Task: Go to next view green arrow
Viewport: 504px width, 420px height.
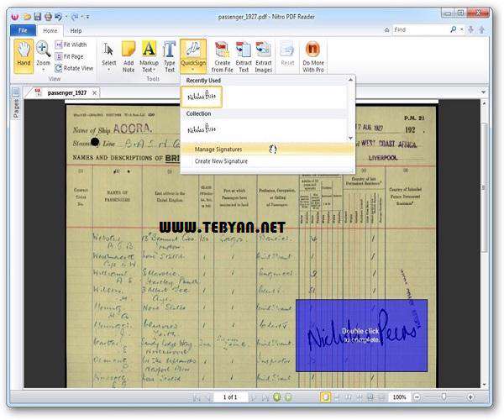Action: click(288, 397)
